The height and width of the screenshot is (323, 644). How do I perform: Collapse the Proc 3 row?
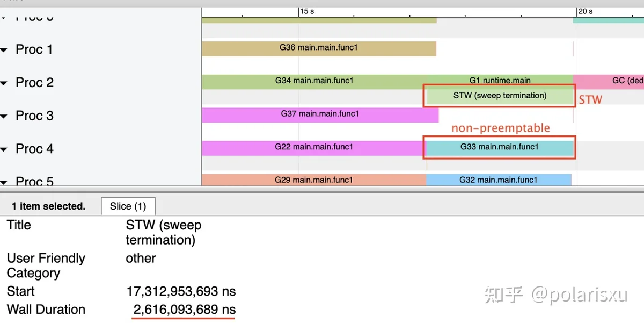[x=4, y=117]
